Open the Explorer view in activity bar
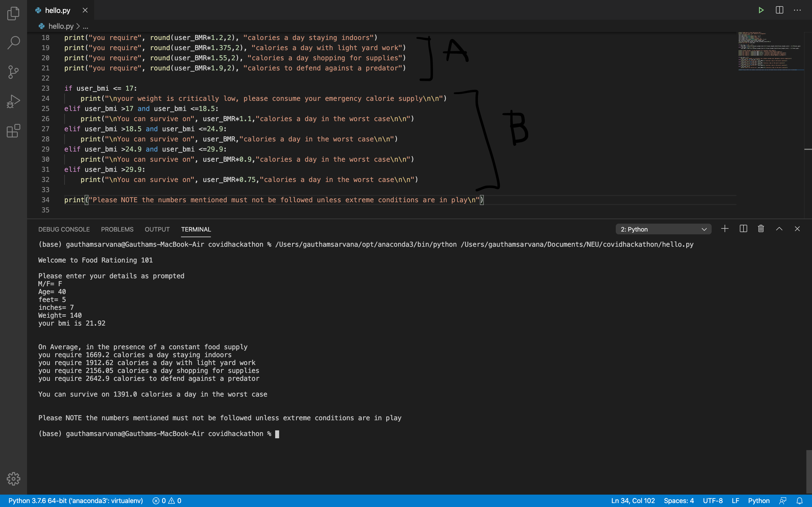The width and height of the screenshot is (812, 507). pyautogui.click(x=14, y=14)
